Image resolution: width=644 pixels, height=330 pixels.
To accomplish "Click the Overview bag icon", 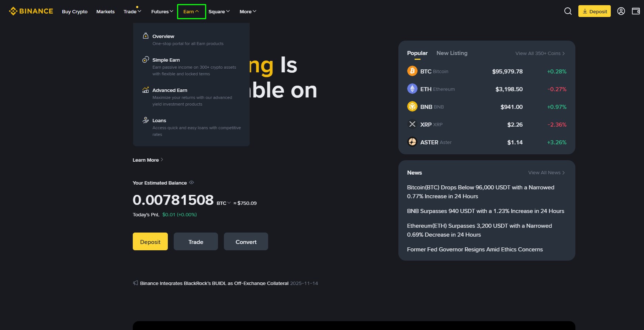I will pyautogui.click(x=146, y=36).
